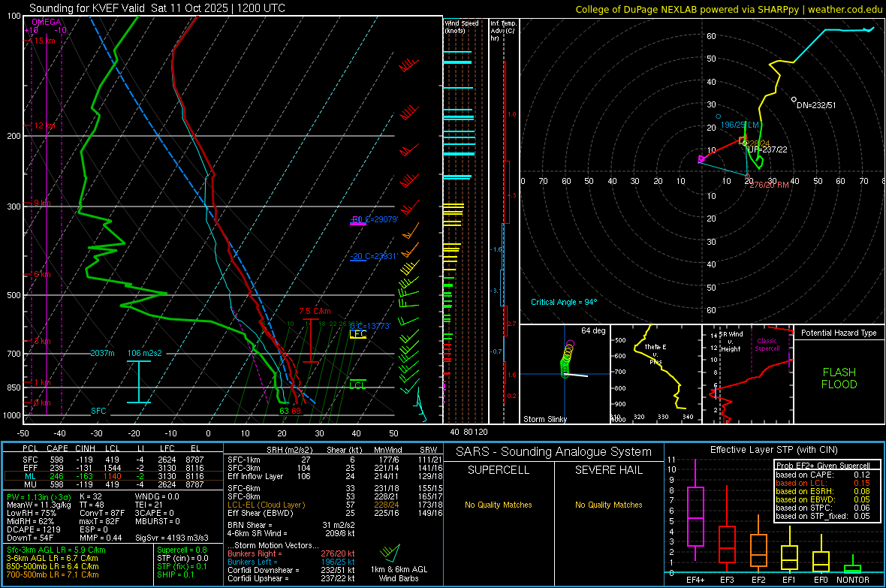Click the 'PW = 1.13in' value
The height and width of the screenshot is (588, 886).
(x=39, y=497)
